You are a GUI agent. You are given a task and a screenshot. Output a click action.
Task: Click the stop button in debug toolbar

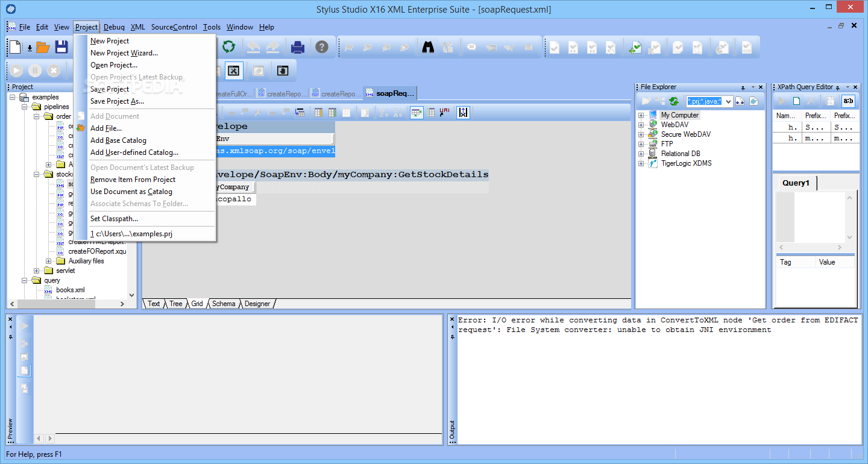click(54, 71)
